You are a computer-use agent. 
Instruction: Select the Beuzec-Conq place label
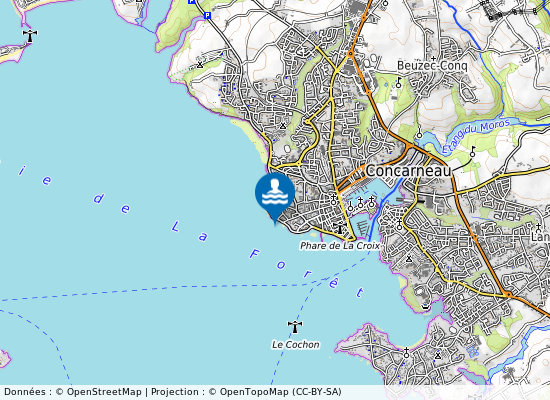tap(432, 66)
